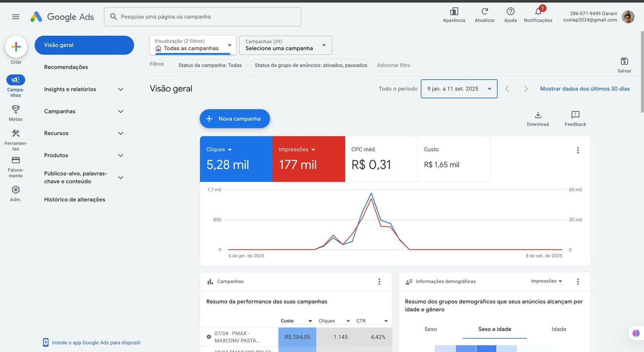Select Recomendações in the side menu
The image size is (644, 352).
(x=66, y=67)
